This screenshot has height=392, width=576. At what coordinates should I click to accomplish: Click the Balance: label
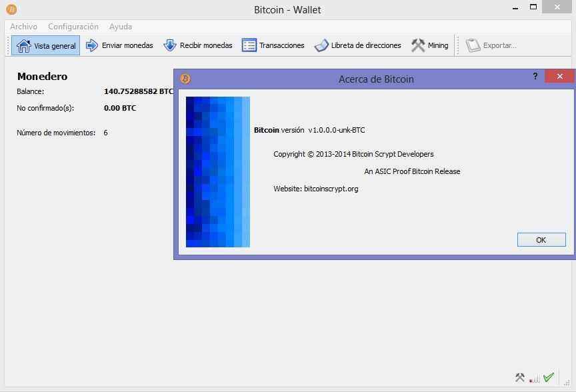pyautogui.click(x=30, y=91)
